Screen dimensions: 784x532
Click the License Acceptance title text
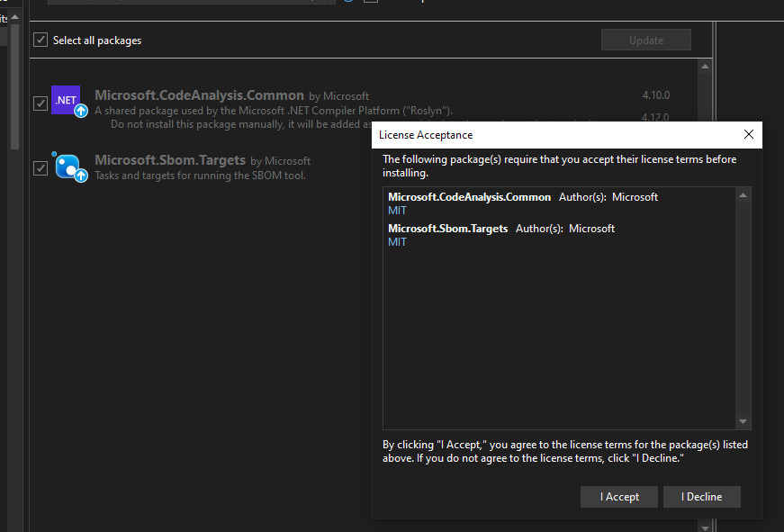pyautogui.click(x=426, y=135)
